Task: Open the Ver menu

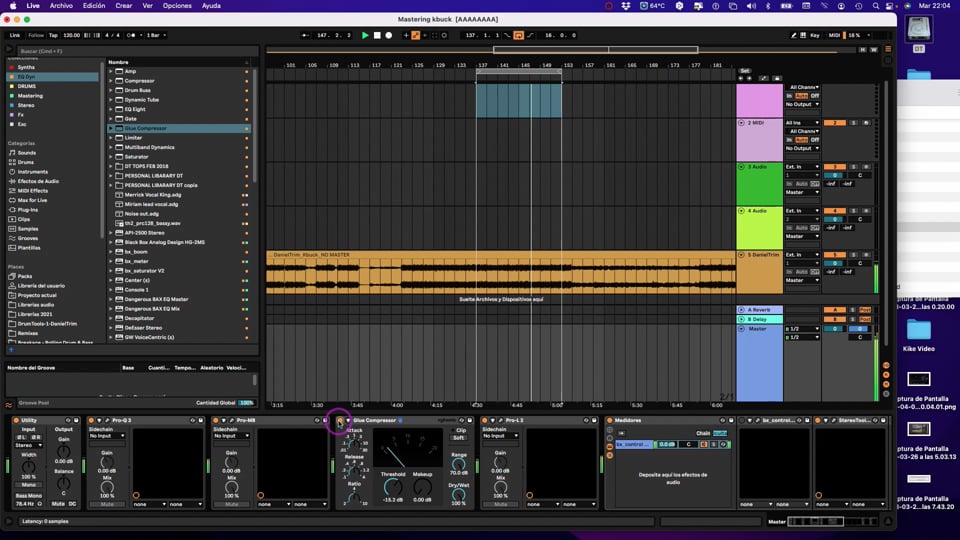Action: (148, 6)
